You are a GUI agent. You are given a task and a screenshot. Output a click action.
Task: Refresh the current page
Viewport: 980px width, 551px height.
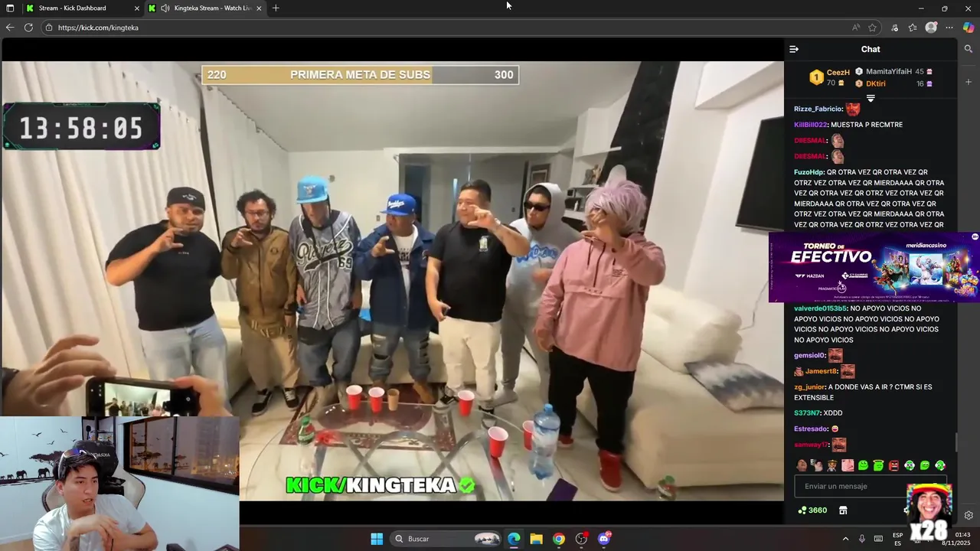pos(28,28)
